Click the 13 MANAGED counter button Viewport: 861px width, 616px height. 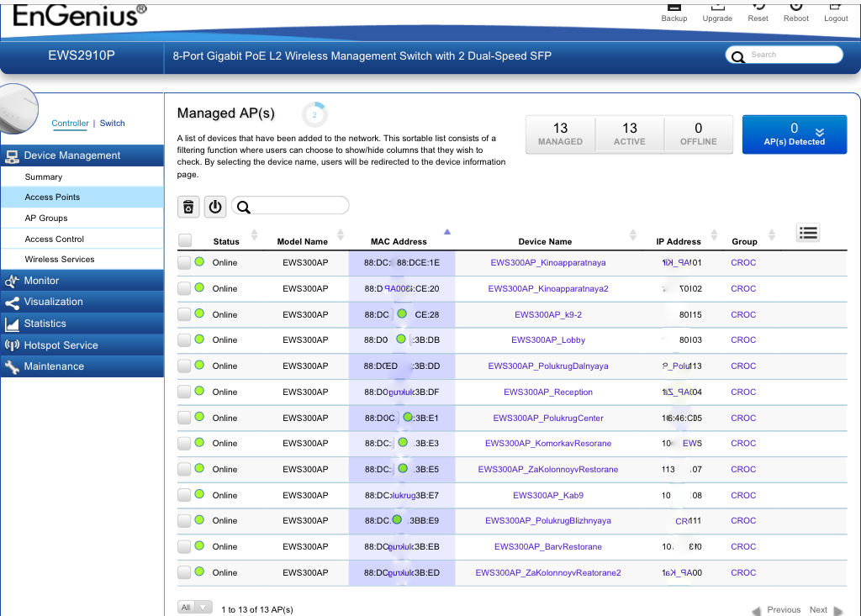560,134
